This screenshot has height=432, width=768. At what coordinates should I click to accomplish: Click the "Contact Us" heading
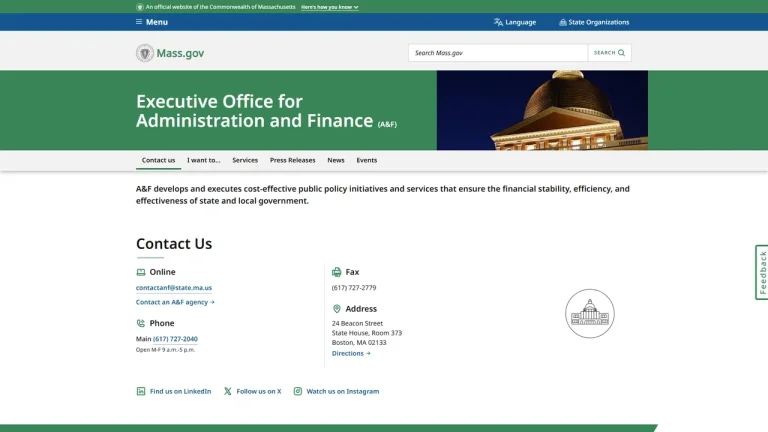click(174, 243)
